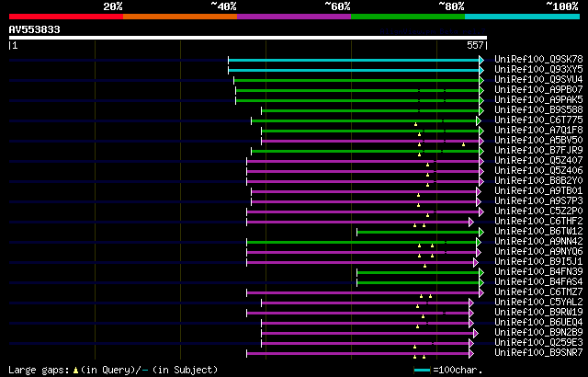Select the UniRef100_B8B2Y0 hit label
The height and width of the screenshot is (377, 588).
pos(538,181)
